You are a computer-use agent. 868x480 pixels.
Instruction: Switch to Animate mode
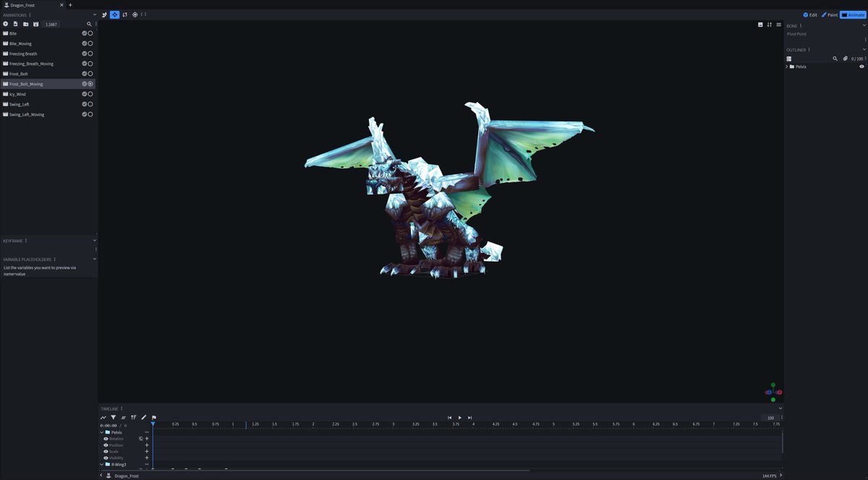pos(853,14)
